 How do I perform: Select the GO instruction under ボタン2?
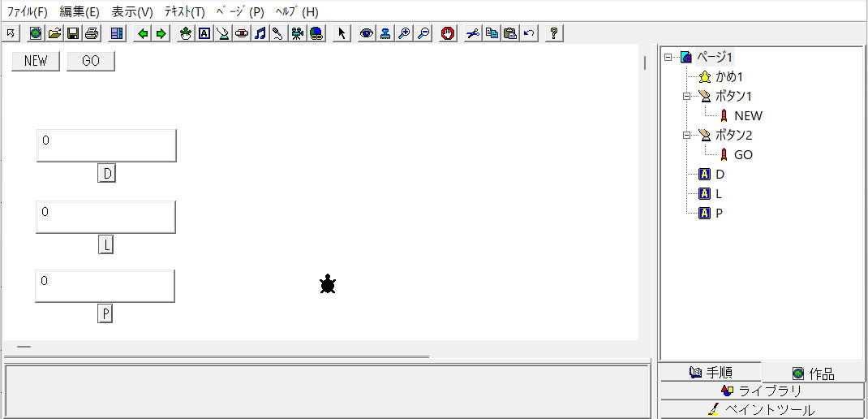[x=743, y=155]
